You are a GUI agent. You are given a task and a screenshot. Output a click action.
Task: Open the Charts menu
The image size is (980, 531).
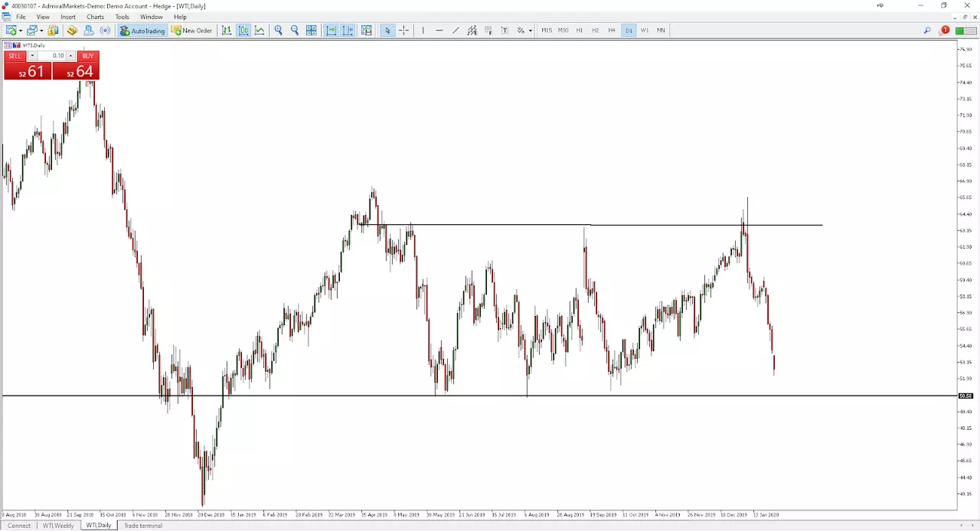95,17
